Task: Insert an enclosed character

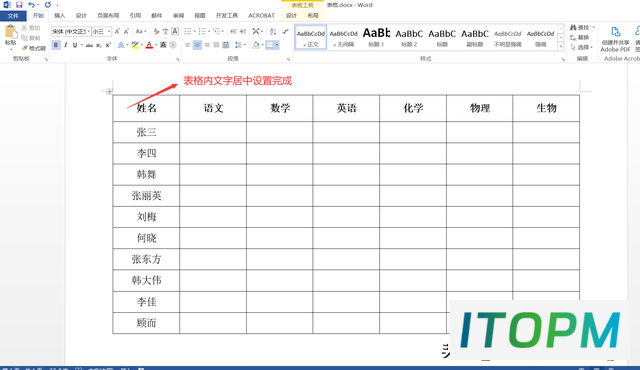Action: 173,45
